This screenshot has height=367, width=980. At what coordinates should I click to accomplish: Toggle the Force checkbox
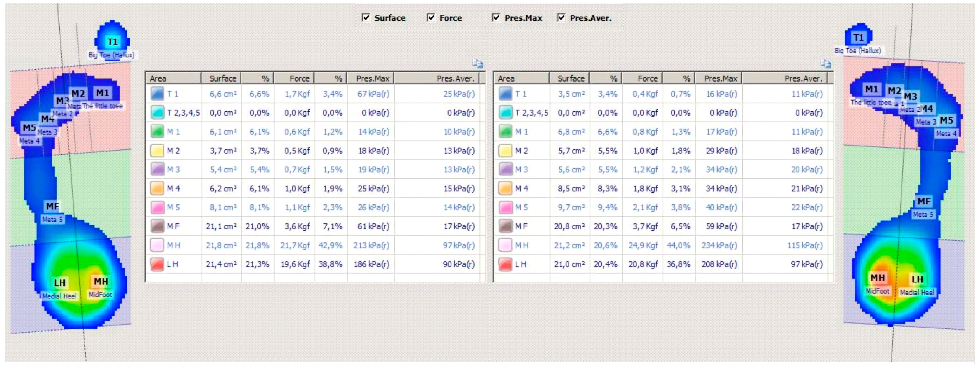(431, 17)
